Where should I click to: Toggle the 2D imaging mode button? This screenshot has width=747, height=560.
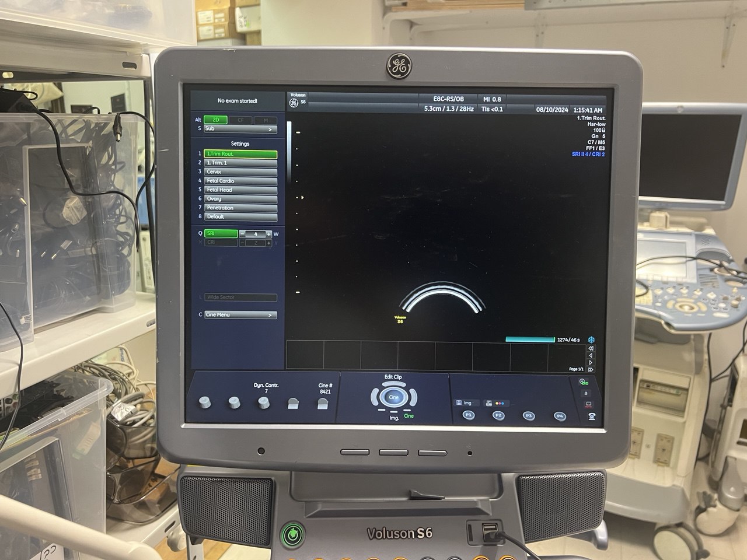click(215, 120)
